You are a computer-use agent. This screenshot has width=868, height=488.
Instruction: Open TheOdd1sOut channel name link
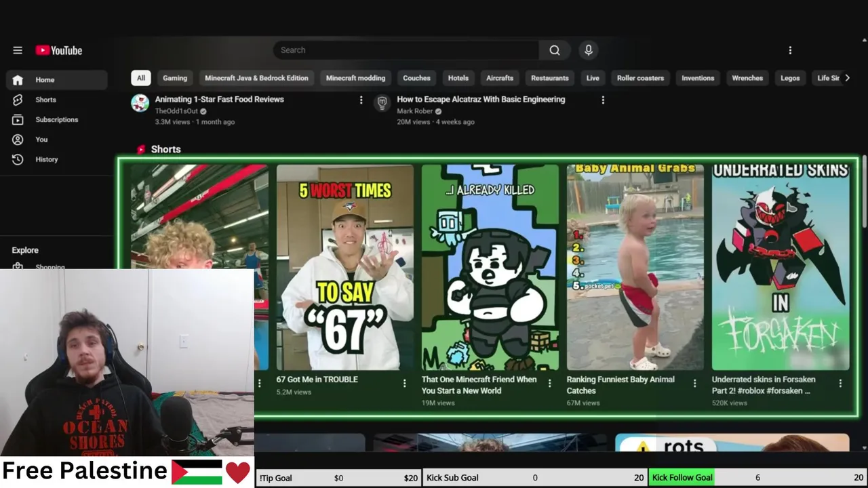pos(176,111)
